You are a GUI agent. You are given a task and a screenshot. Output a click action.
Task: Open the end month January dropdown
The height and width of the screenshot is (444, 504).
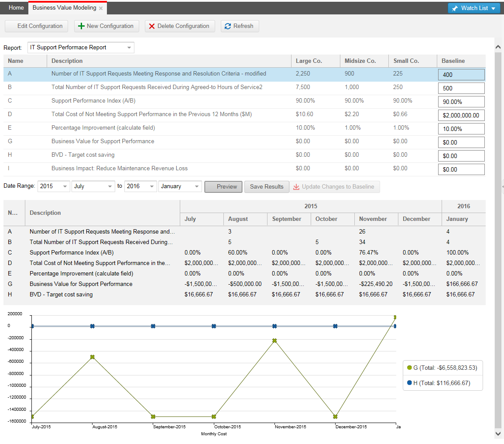coord(196,186)
